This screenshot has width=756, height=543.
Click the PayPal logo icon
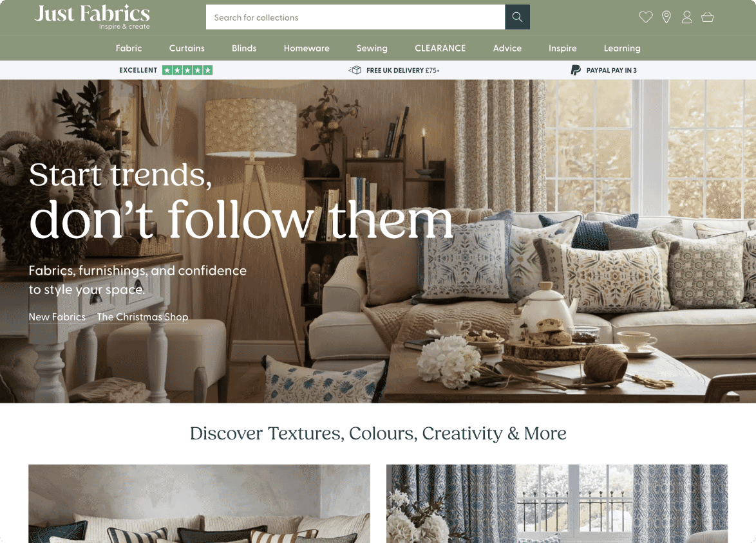[x=576, y=70]
